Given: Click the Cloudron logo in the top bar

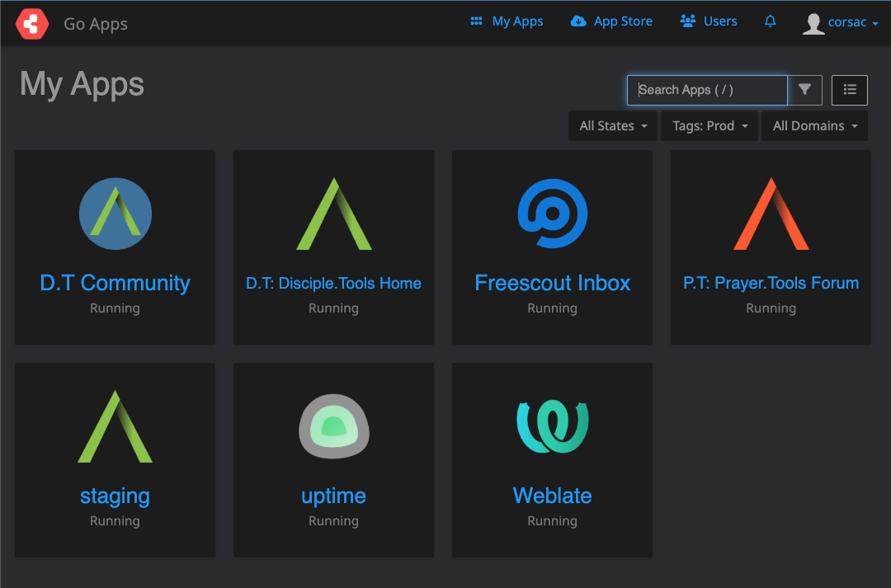Looking at the screenshot, I should click(31, 23).
